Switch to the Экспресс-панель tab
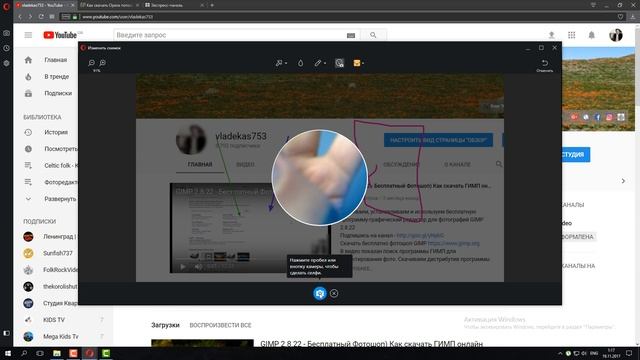Viewport: 640px width, 360px height. coord(173,5)
